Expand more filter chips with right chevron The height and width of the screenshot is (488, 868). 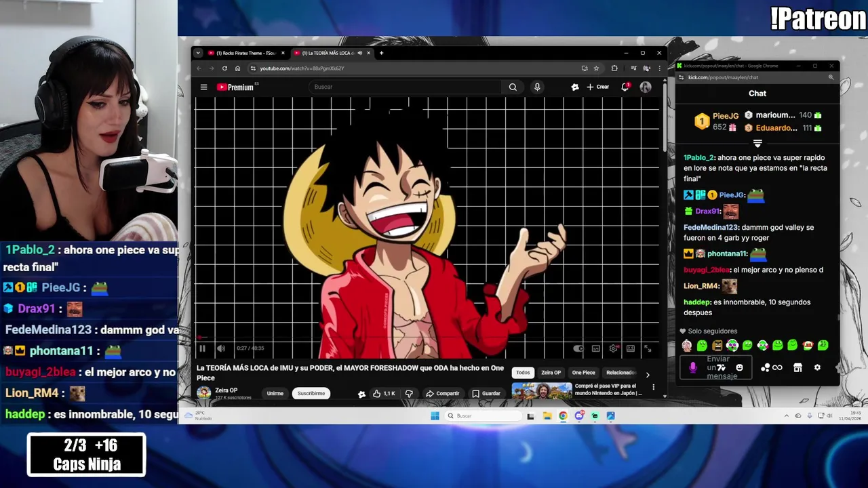click(648, 375)
